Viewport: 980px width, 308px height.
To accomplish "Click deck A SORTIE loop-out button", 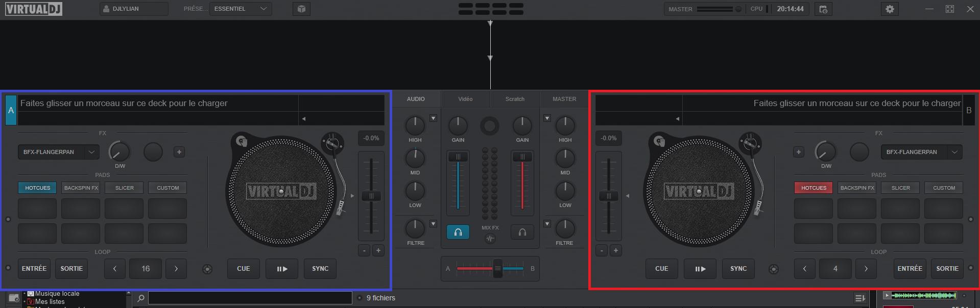I will [71, 269].
